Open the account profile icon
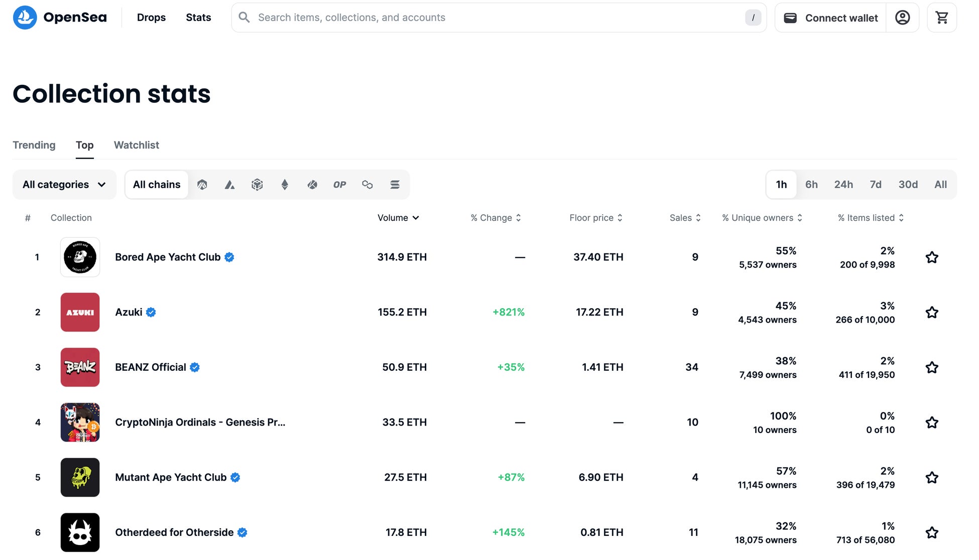The width and height of the screenshot is (979, 560). point(902,18)
